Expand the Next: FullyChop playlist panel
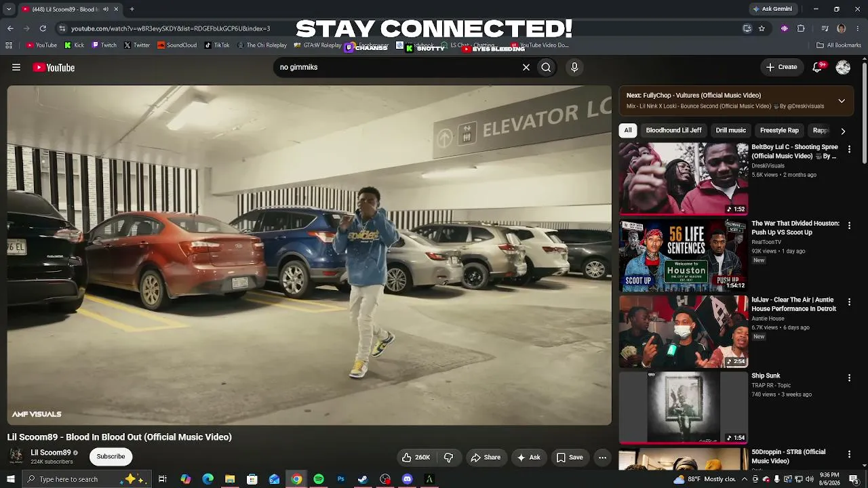Viewport: 868px width, 488px height. click(x=842, y=101)
